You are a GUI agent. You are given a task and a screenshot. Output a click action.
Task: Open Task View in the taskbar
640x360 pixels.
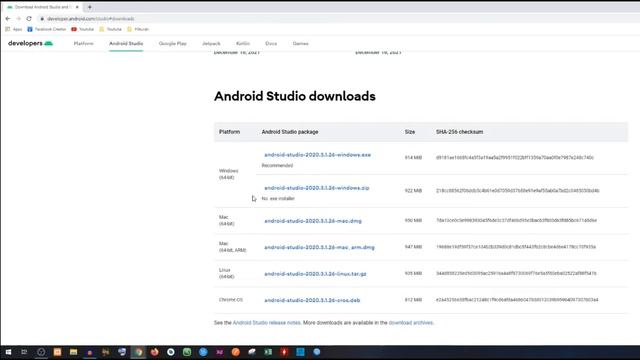point(24,352)
